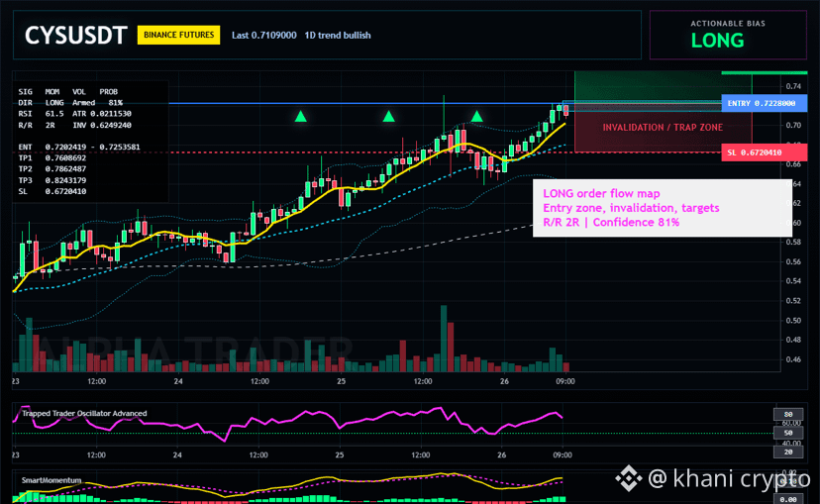
Task: Click the tallest green volume bar
Action: [x=444, y=339]
